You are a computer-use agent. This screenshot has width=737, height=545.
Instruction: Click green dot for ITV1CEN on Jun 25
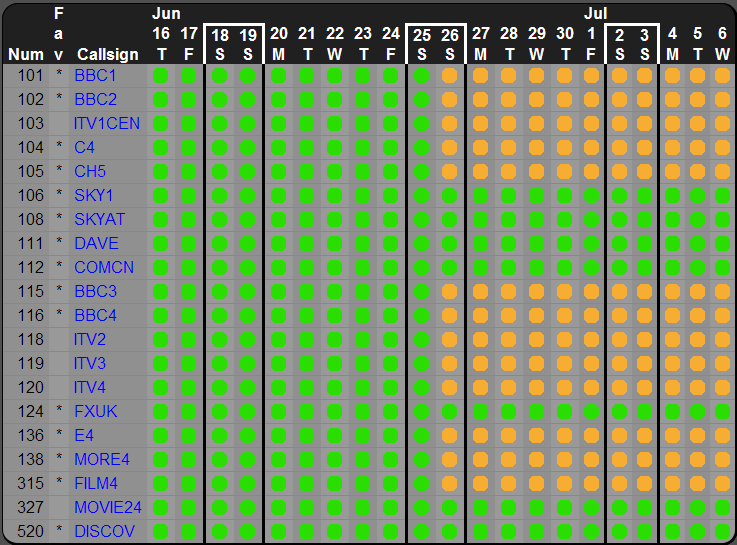click(422, 124)
